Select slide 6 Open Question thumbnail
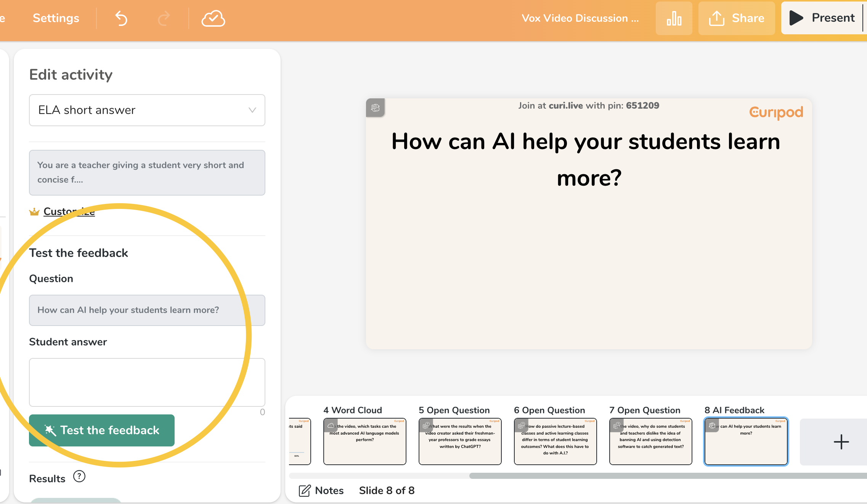 point(555,441)
